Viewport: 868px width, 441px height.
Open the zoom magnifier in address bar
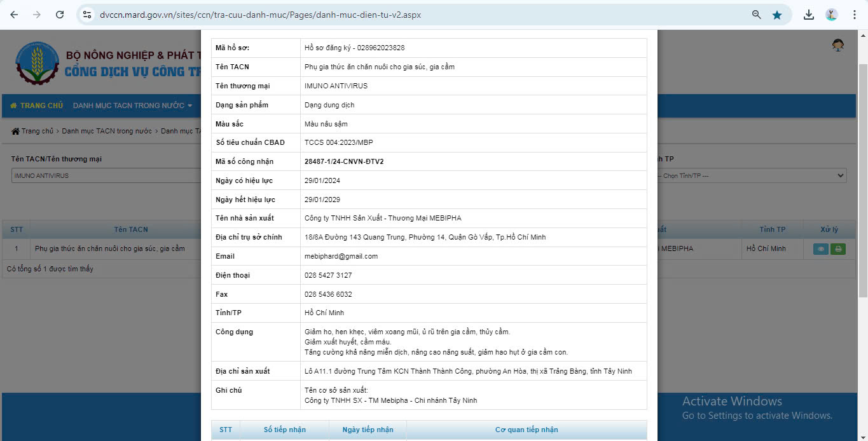757,15
